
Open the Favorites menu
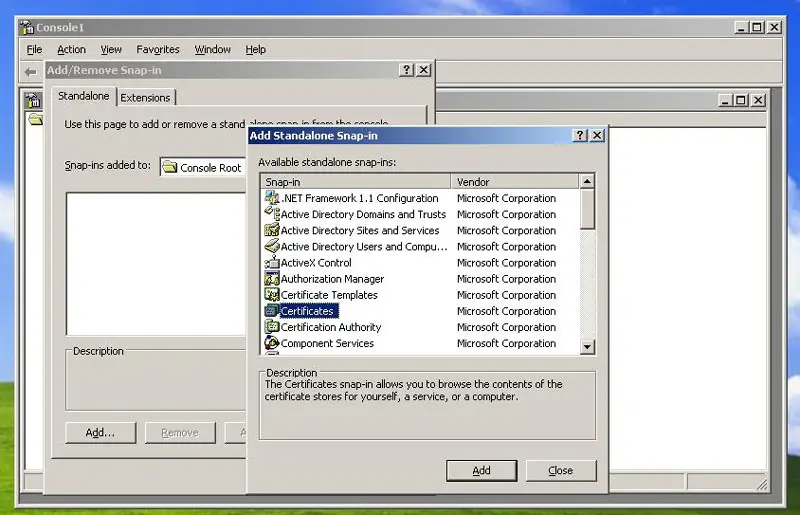pyautogui.click(x=158, y=50)
